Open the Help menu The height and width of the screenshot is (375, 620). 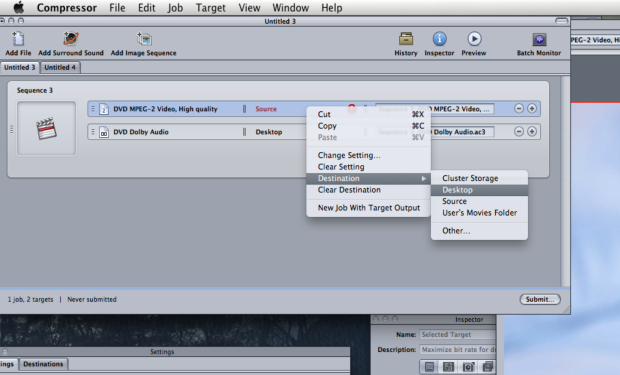[331, 8]
